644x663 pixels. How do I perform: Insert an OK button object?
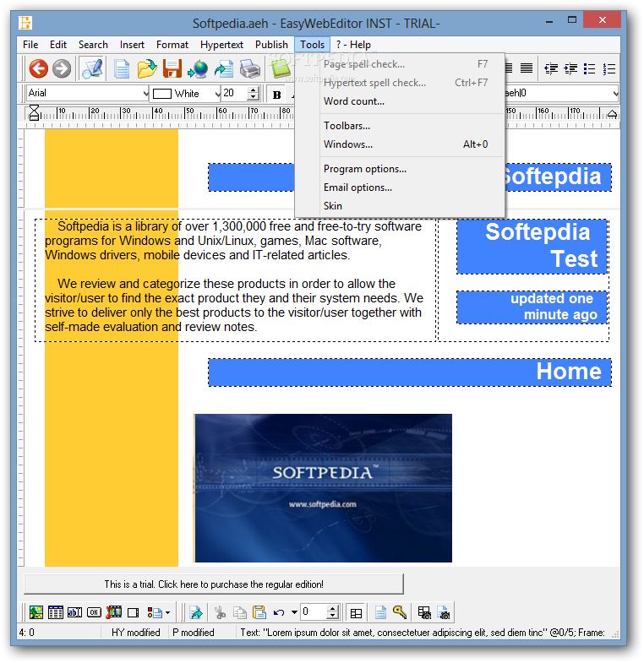[x=94, y=612]
